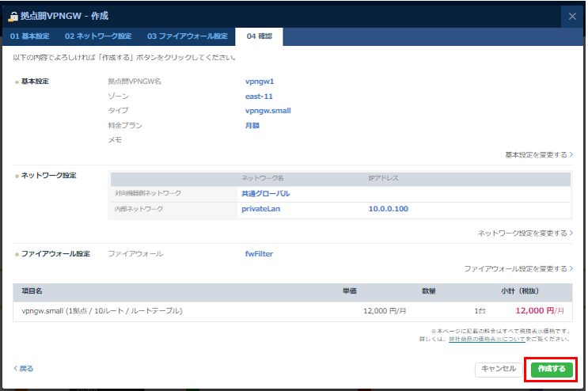Click the red 12,000 円/月 subtotal
The image size is (588, 391).
tap(540, 311)
